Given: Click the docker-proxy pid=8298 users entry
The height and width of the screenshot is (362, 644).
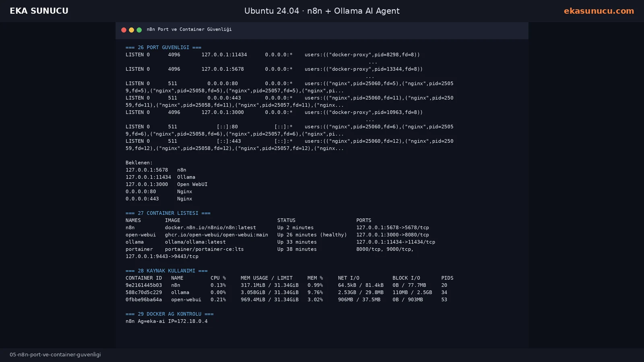Looking at the screenshot, I should coord(362,55).
